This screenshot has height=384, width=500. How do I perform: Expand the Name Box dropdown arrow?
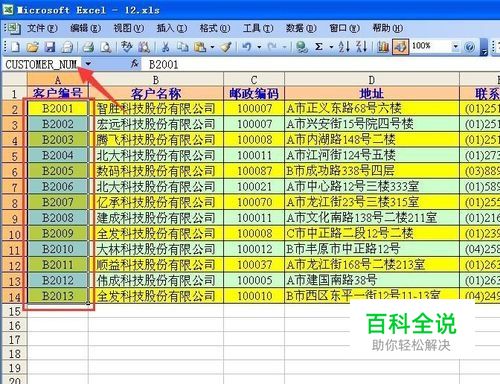tap(88, 64)
